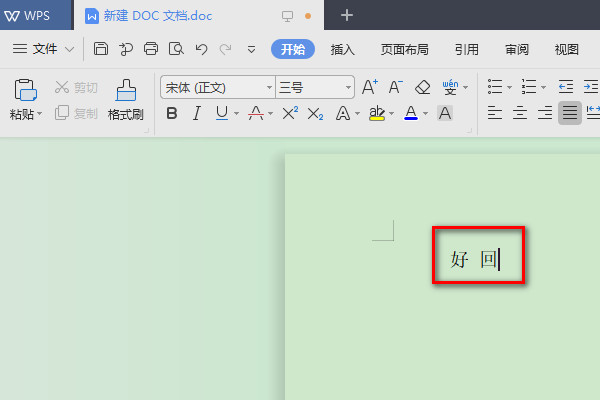
Task: Increase font size with A+ icon
Action: [370, 87]
